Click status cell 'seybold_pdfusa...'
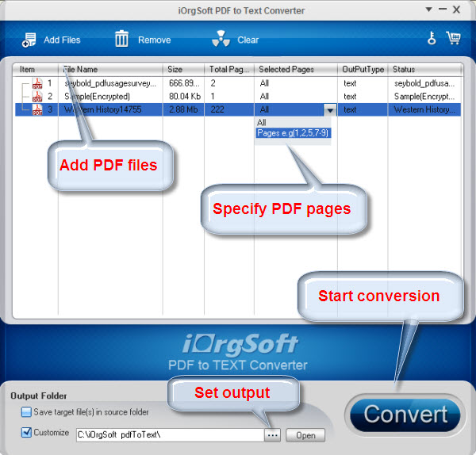Screen dimensions: 476x455 pyautogui.click(x=424, y=83)
